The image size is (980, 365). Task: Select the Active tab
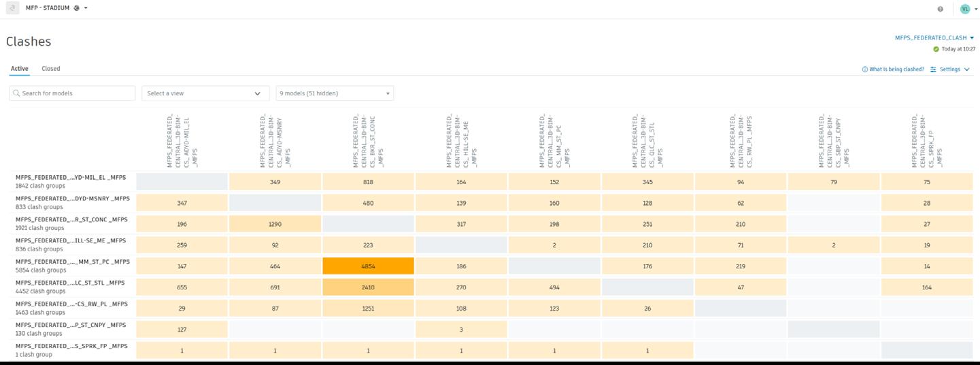point(19,69)
